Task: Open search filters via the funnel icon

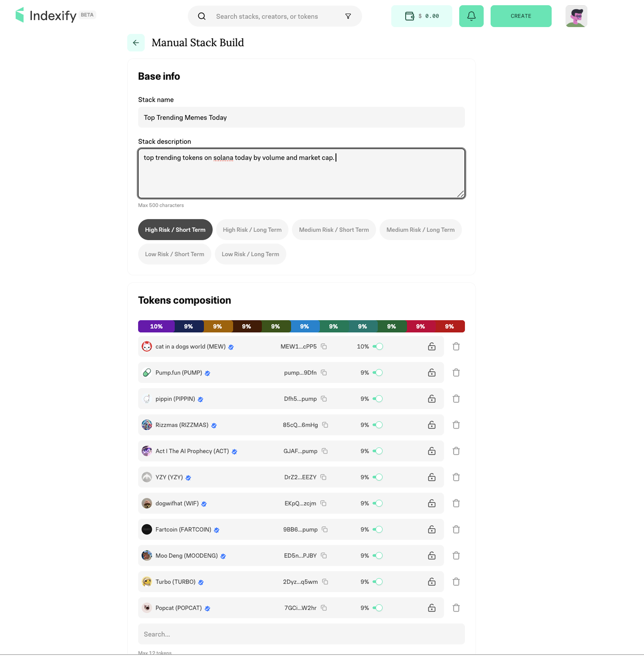Action: (x=348, y=16)
